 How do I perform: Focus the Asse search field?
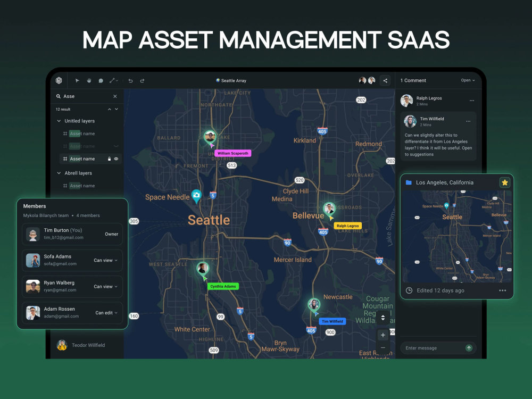87,96
